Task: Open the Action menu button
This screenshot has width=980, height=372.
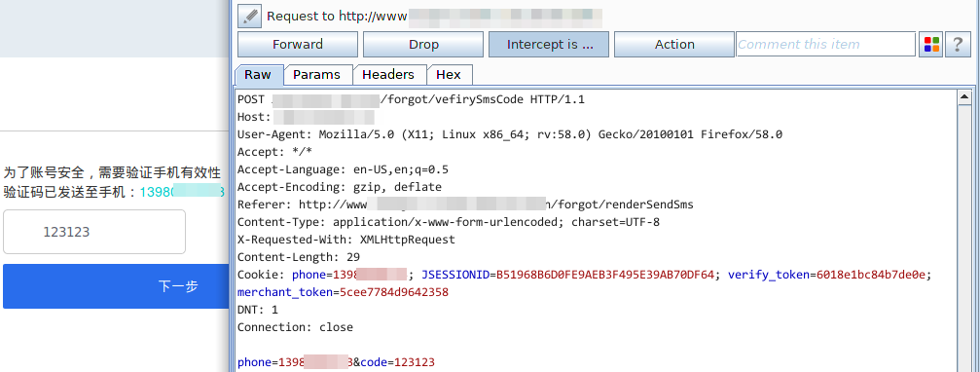Action: (x=674, y=45)
